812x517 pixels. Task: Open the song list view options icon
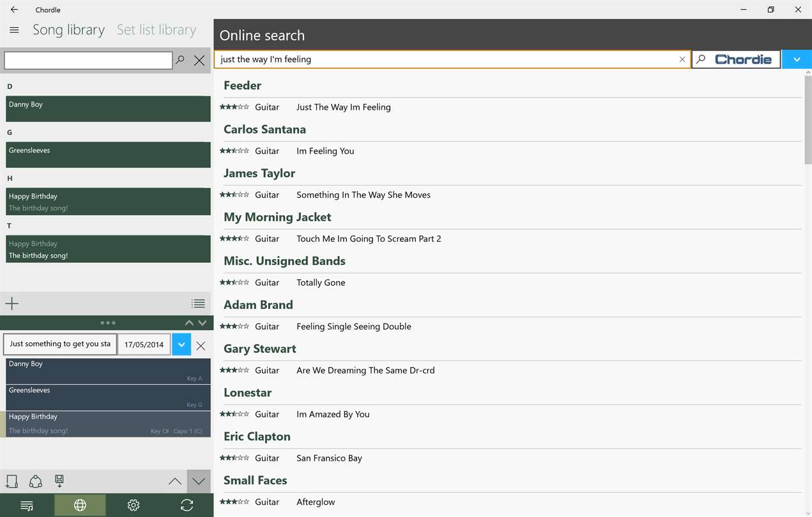pos(198,304)
